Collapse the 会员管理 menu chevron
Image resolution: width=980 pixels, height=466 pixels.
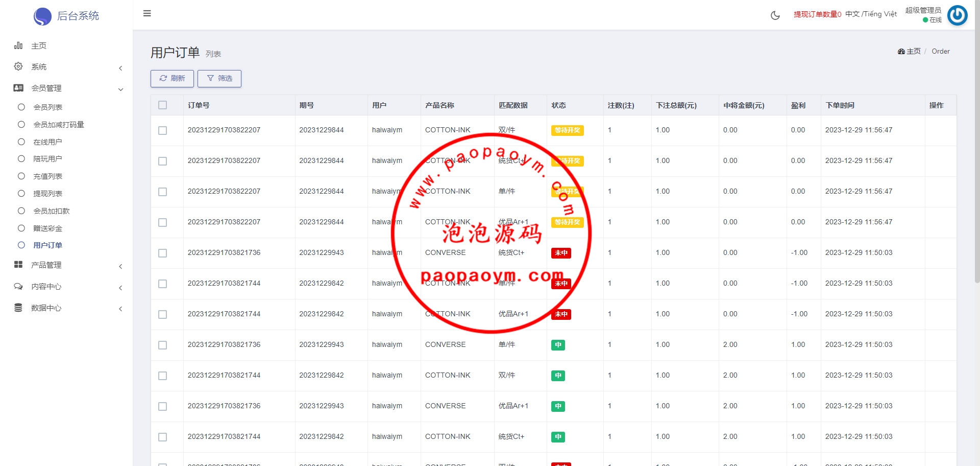(x=120, y=89)
